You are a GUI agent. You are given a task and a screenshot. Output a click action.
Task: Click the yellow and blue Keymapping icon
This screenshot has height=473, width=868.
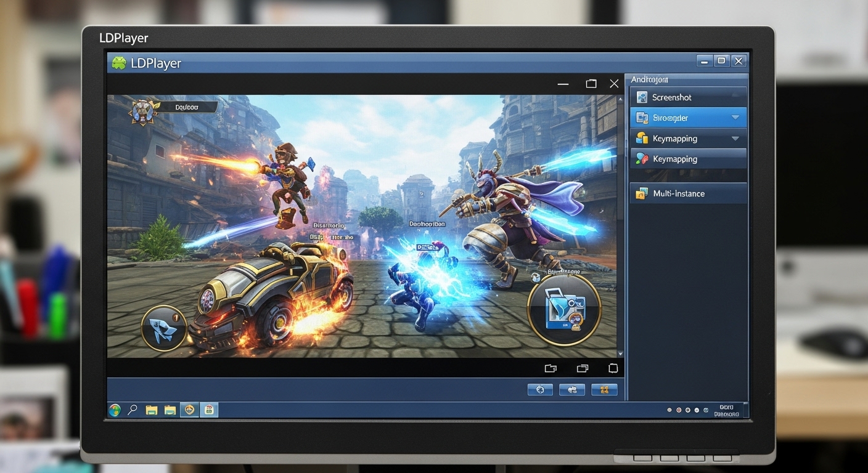click(642, 138)
